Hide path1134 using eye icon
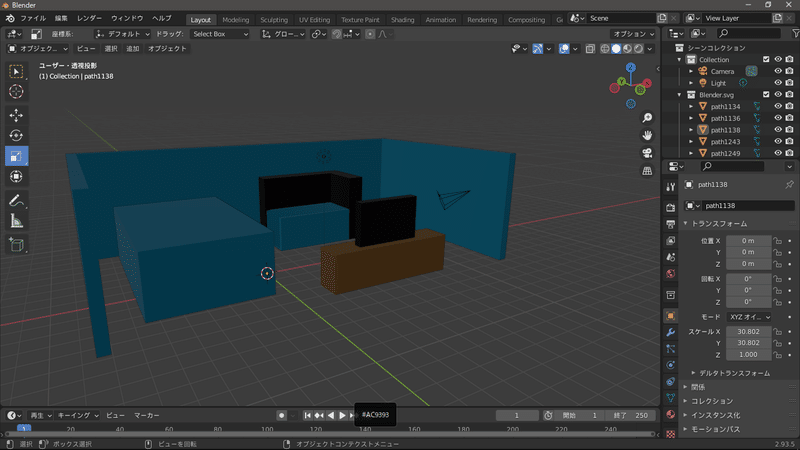800x450 pixels. 778,106
